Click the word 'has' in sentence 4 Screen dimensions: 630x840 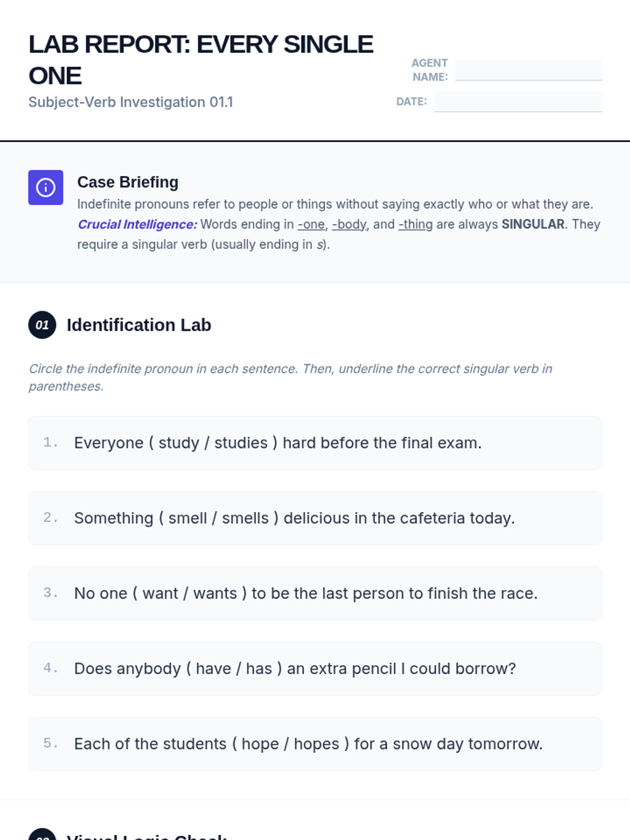coord(259,669)
